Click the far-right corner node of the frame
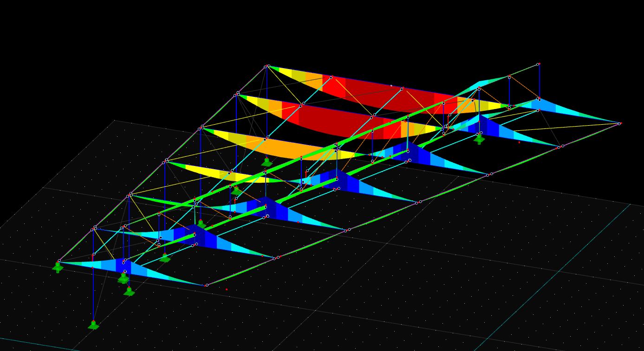The height and width of the screenshot is (351, 644). pyautogui.click(x=619, y=124)
